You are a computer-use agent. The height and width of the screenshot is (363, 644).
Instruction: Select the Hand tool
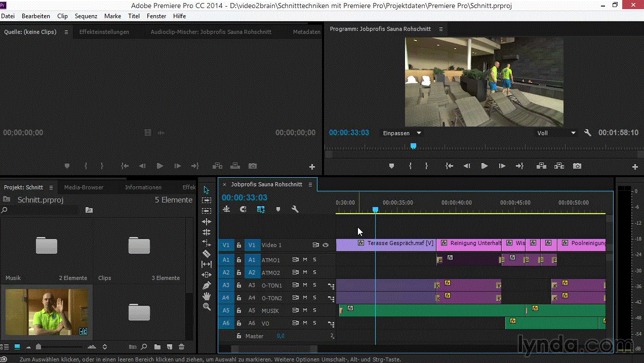click(x=207, y=296)
